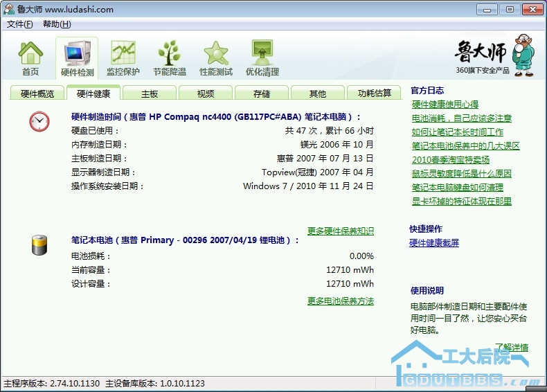The width and height of the screenshot is (547, 392).
Task: Click the value Windows 7 / 2010 年 11 月 24 日
Action: point(308,186)
